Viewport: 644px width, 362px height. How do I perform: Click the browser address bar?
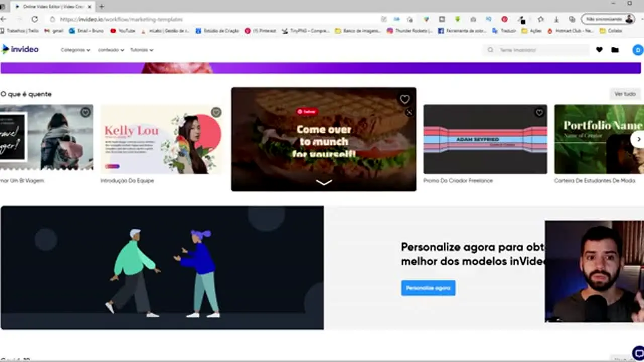click(211, 19)
